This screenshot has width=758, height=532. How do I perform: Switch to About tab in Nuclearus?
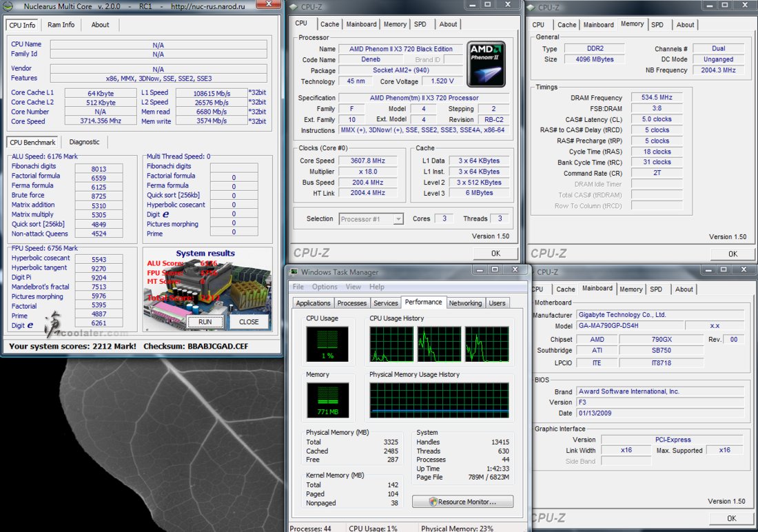100,25
